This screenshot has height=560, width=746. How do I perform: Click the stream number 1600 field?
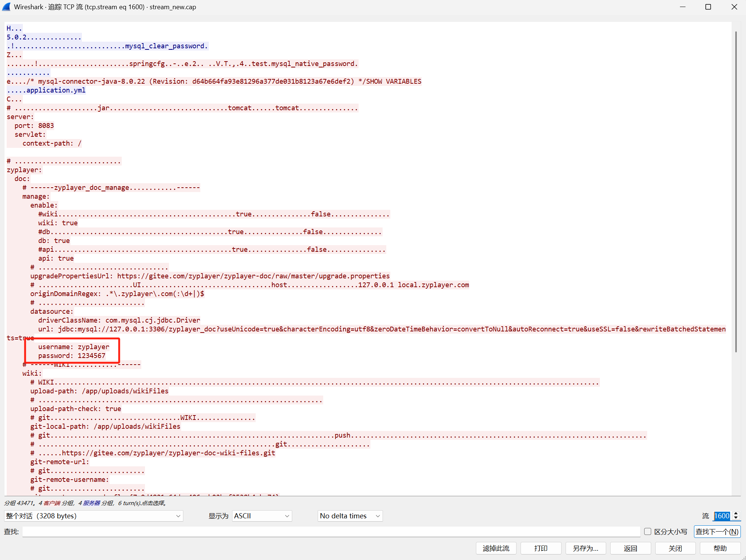722,516
